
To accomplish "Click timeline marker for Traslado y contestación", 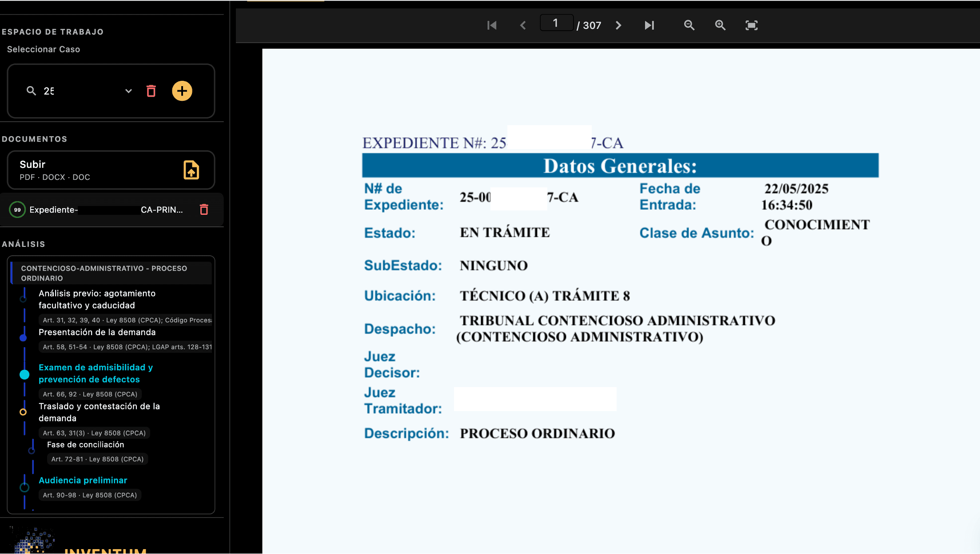I will [23, 412].
